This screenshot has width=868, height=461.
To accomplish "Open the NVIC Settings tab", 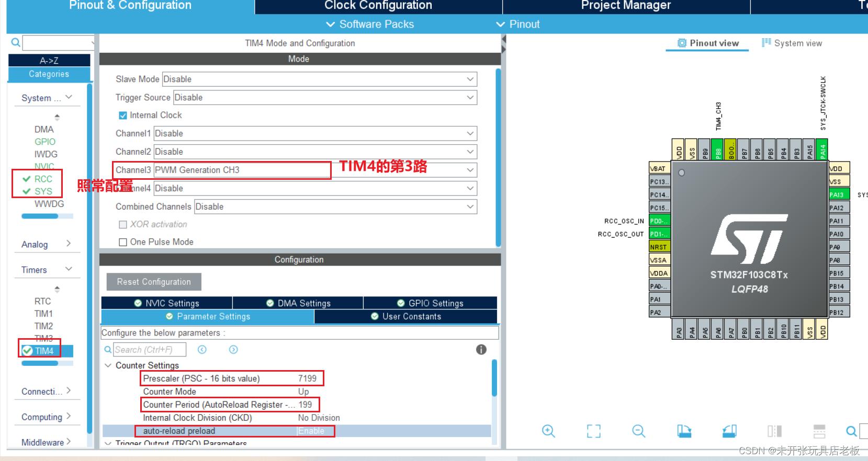I will click(x=166, y=303).
